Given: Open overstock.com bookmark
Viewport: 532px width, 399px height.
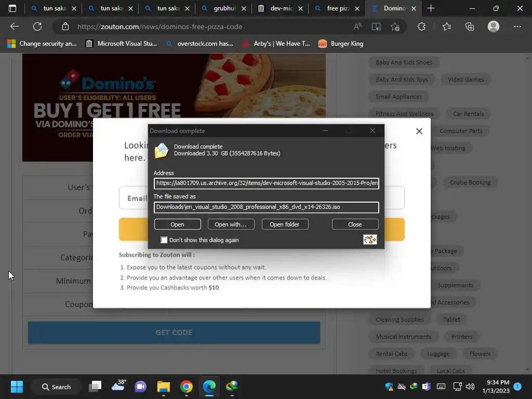Looking at the screenshot, I should 199,44.
